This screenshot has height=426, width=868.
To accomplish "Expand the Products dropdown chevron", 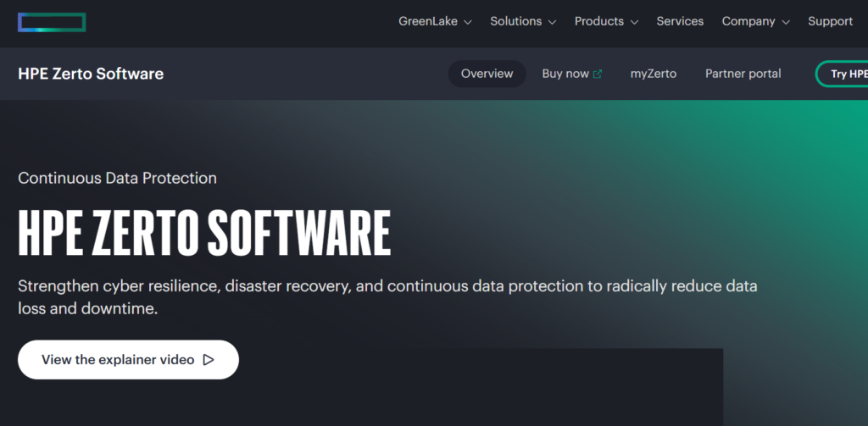I will 634,22.
